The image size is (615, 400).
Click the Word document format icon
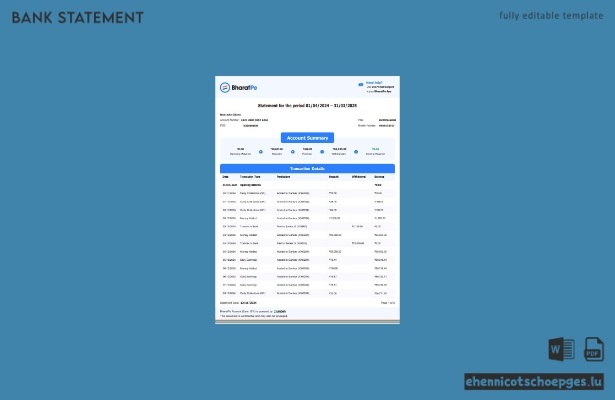[561, 349]
